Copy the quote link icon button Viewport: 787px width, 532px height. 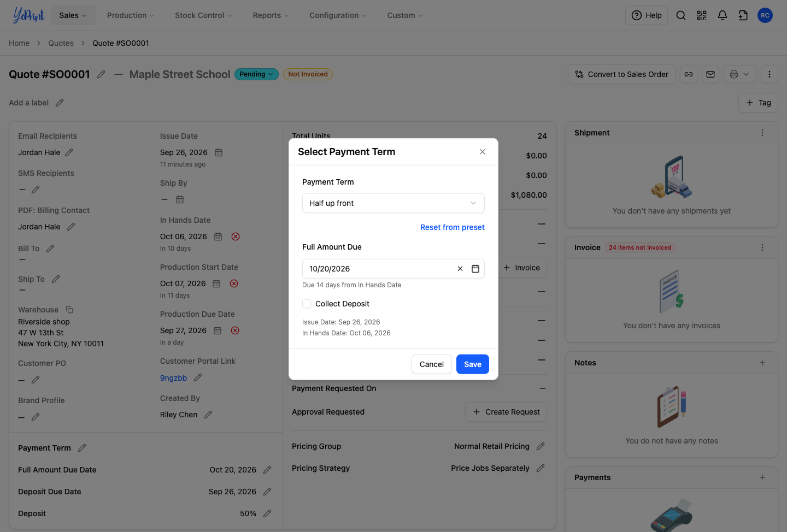(x=689, y=74)
